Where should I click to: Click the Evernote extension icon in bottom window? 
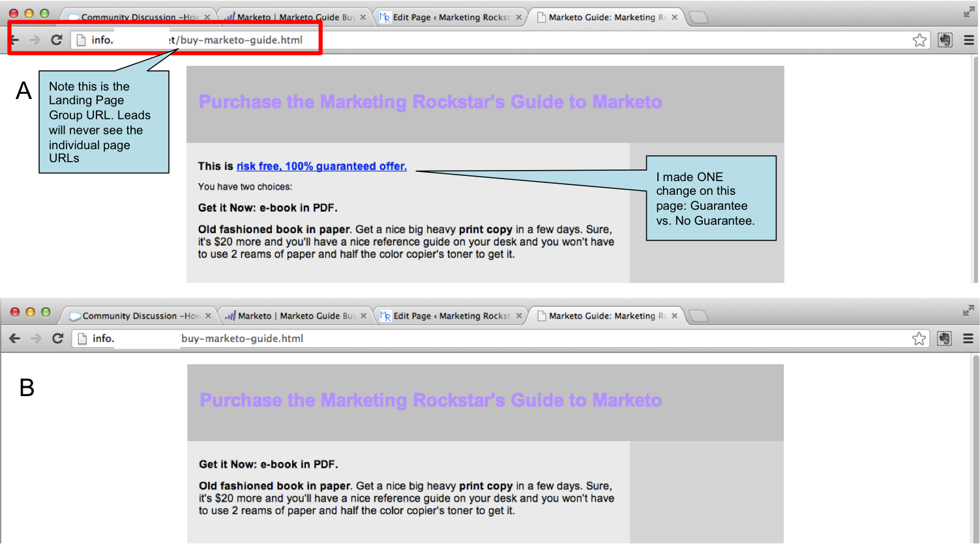pyautogui.click(x=945, y=339)
